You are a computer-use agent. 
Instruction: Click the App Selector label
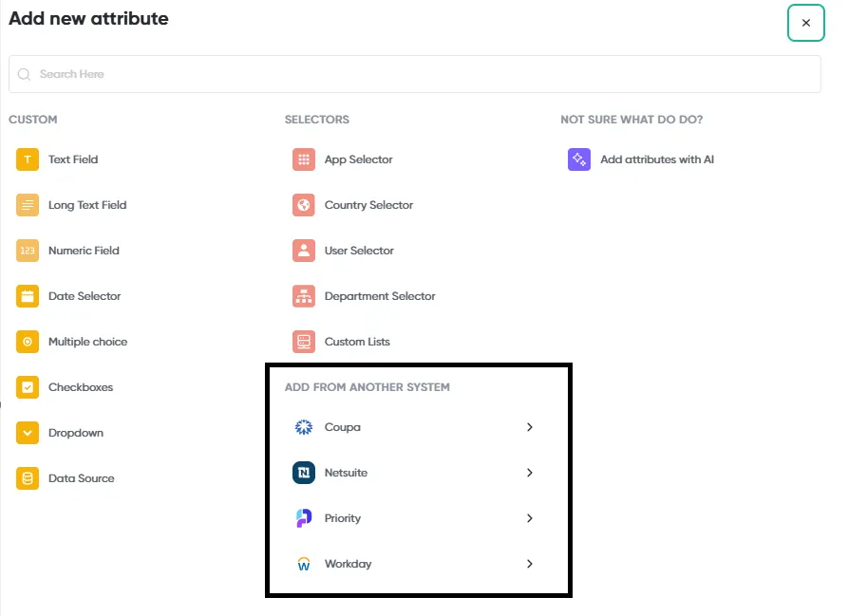359,159
